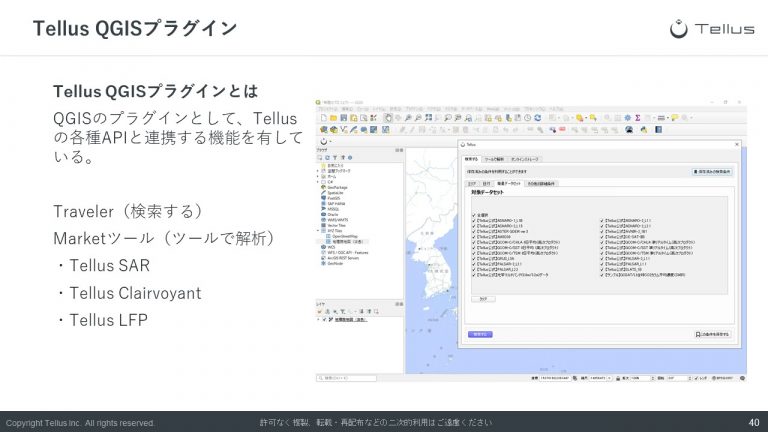Click the EPSG projection button in status bar
Image resolution: width=768 pixels, height=432 pixels.
(722, 378)
